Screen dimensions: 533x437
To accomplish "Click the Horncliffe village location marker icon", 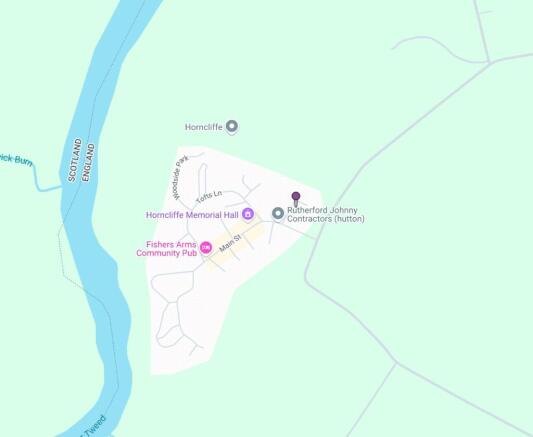I will 232,127.
